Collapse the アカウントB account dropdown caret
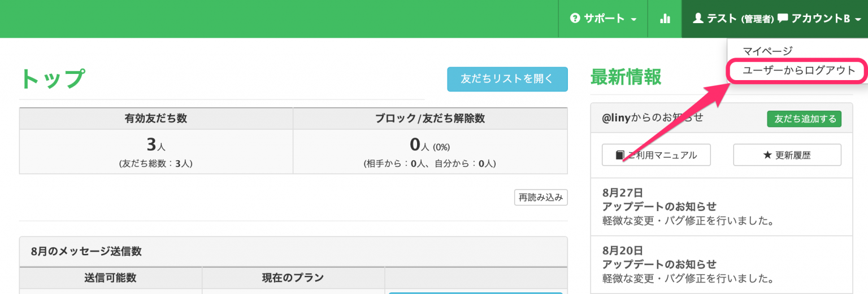Image resolution: width=868 pixels, height=294 pixels. [857, 19]
